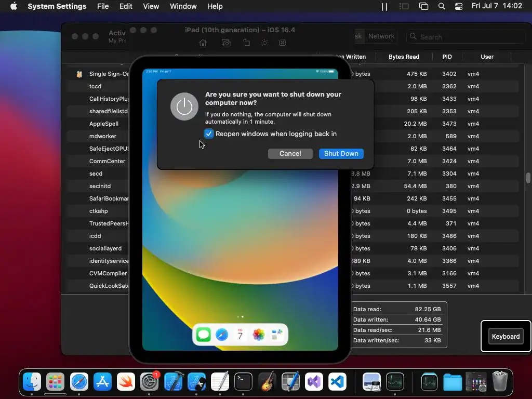Open Launchpad from the Dock
The width and height of the screenshot is (532, 399).
pyautogui.click(x=55, y=382)
